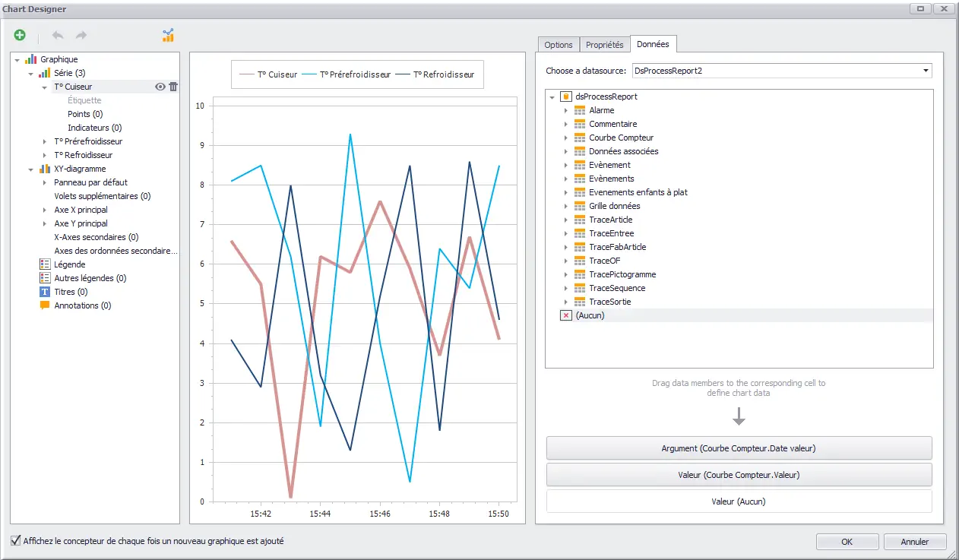The width and height of the screenshot is (959, 560).
Task: Click the Légende icon in tree
Action: pyautogui.click(x=45, y=264)
